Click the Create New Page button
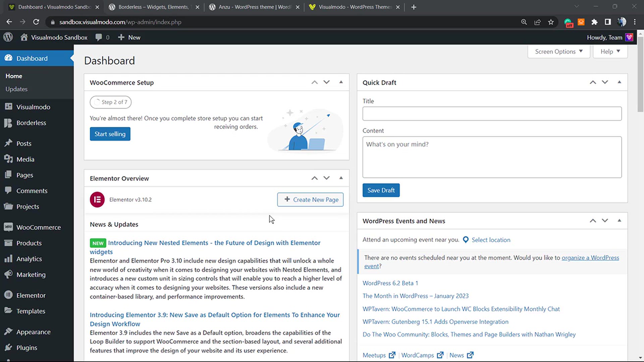The image size is (644, 362). pos(310,199)
